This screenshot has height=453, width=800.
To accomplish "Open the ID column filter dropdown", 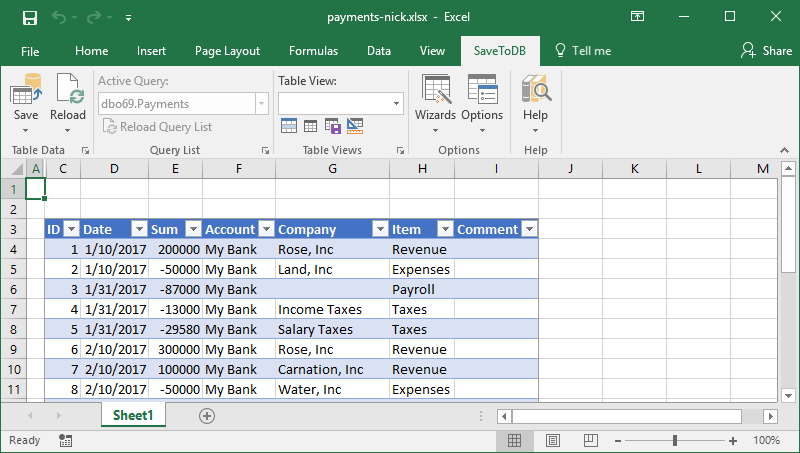I will pyautogui.click(x=71, y=229).
